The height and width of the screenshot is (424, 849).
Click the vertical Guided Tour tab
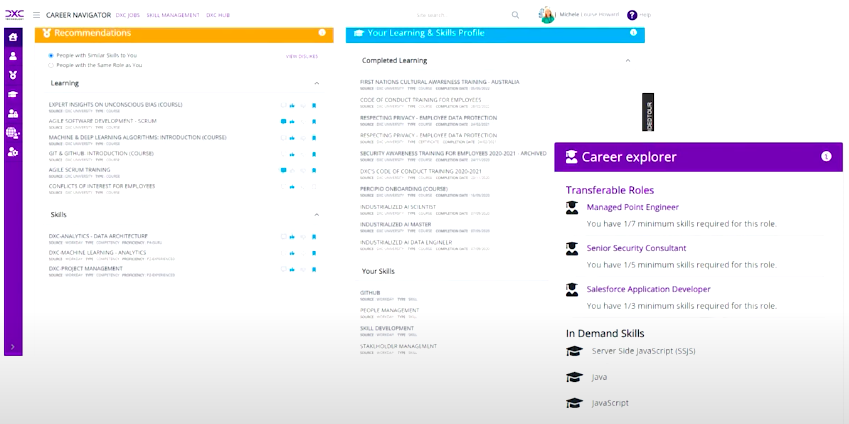(x=648, y=112)
